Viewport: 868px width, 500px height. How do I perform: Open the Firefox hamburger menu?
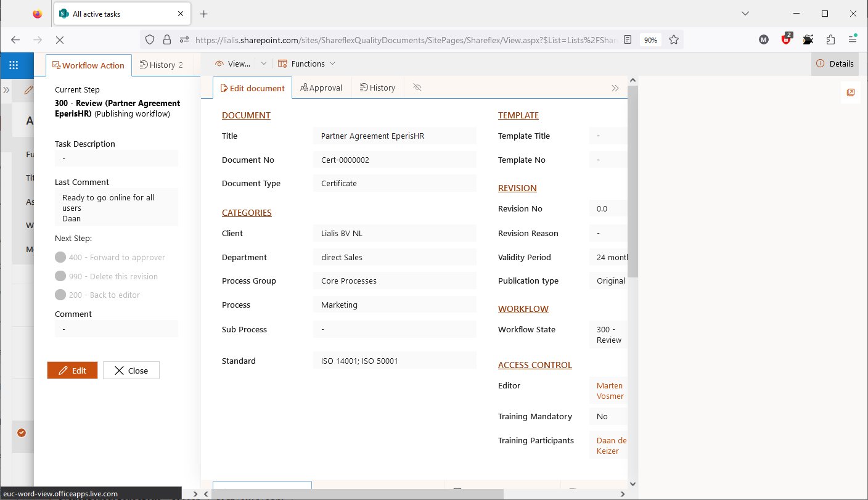click(x=853, y=39)
